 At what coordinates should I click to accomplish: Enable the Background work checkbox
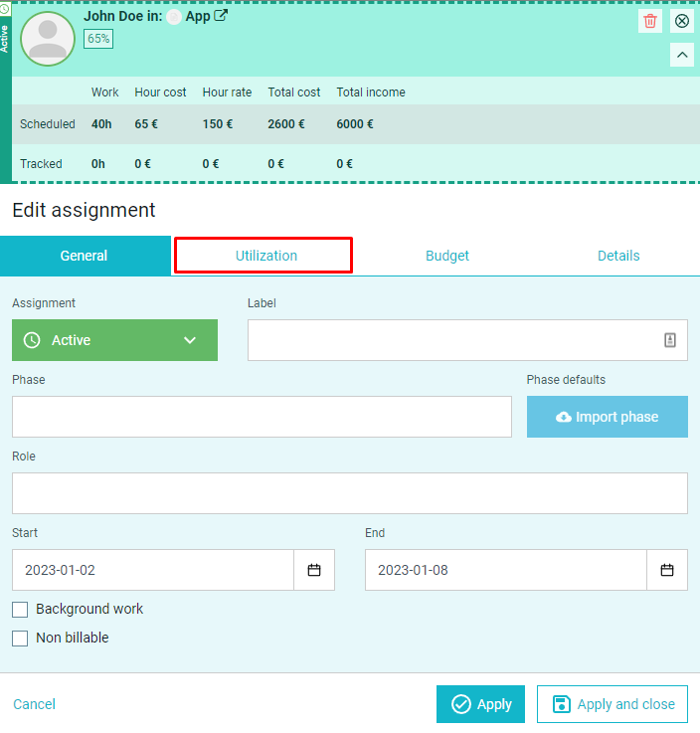20,610
